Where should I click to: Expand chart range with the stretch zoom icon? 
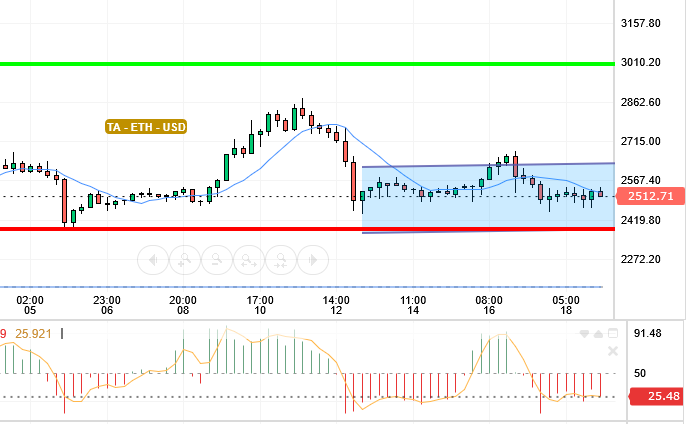[x=249, y=260]
